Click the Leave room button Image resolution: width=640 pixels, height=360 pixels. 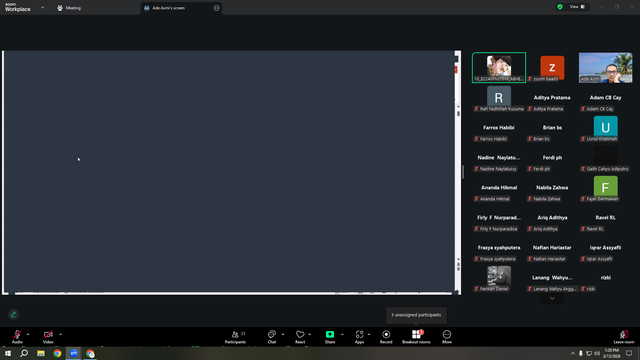coord(624,337)
